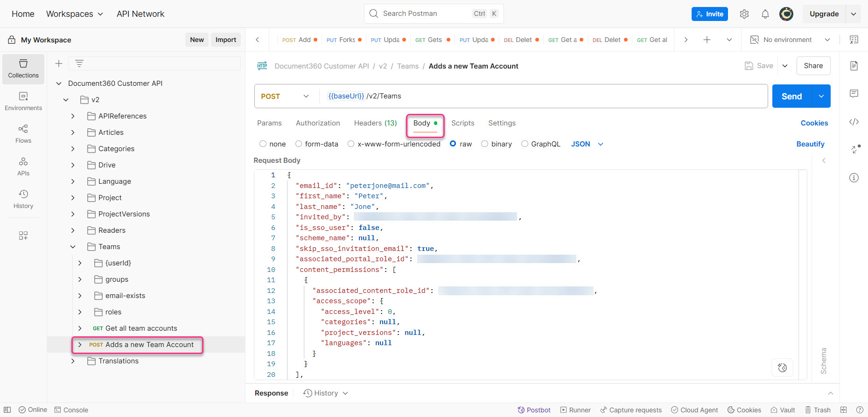Switch to the Scripts tab
Image resolution: width=868 pixels, height=417 pixels.
pyautogui.click(x=462, y=123)
